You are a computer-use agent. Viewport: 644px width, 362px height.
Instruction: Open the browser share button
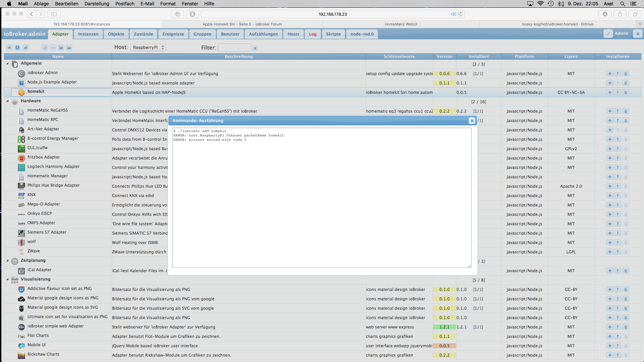(x=620, y=14)
